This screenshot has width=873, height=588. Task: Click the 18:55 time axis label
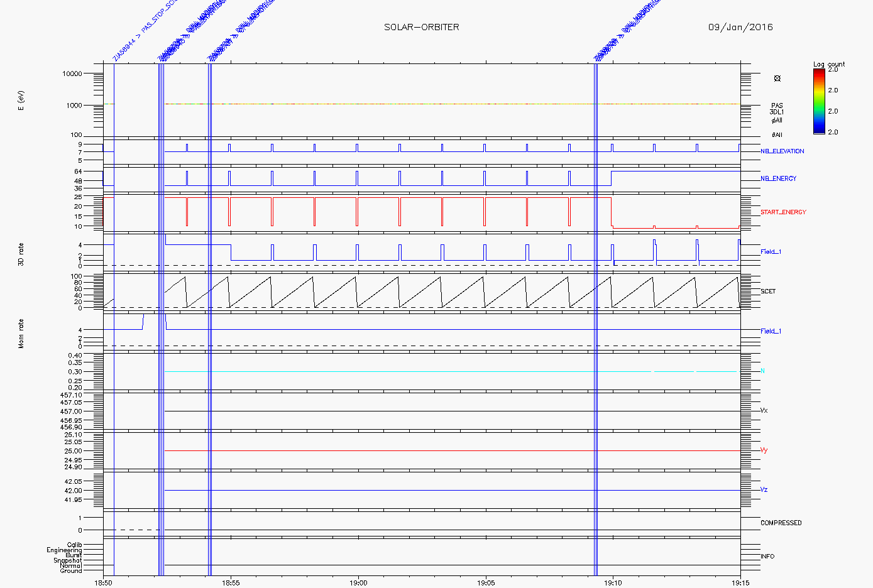[x=231, y=583]
